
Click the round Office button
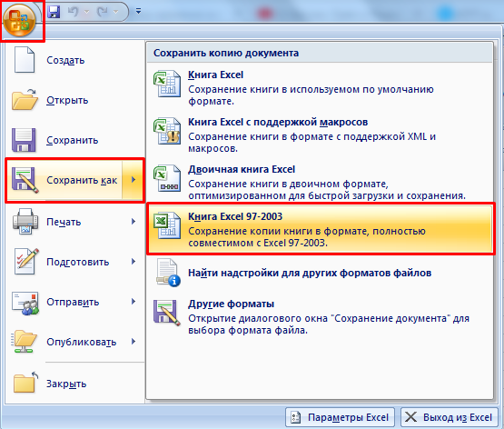19,21
